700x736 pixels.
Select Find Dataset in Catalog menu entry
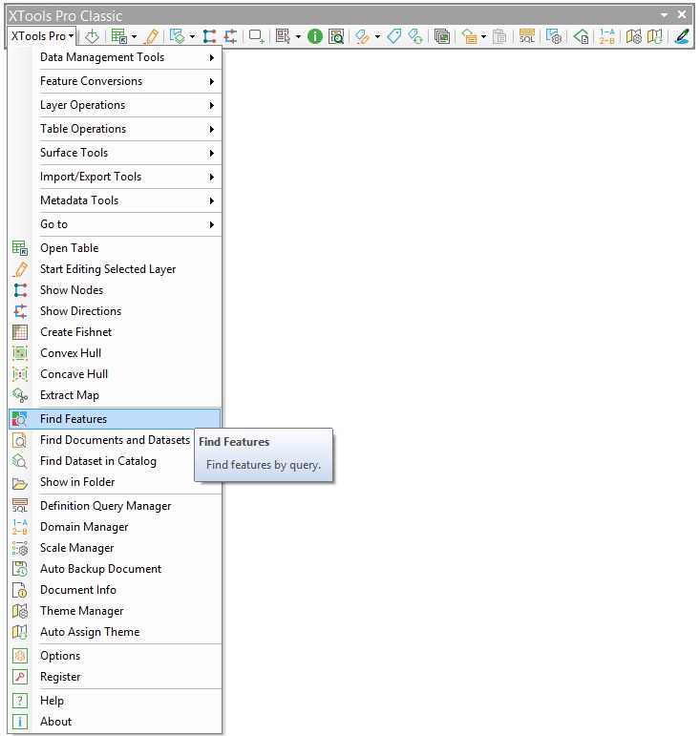(115, 461)
